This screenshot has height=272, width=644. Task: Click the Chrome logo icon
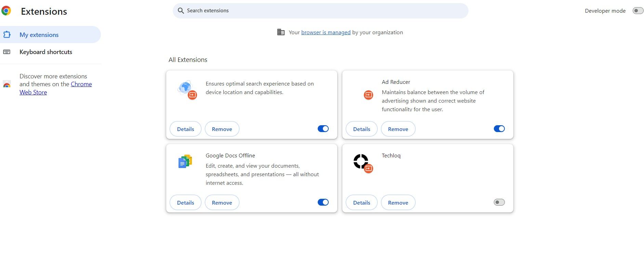[6, 11]
